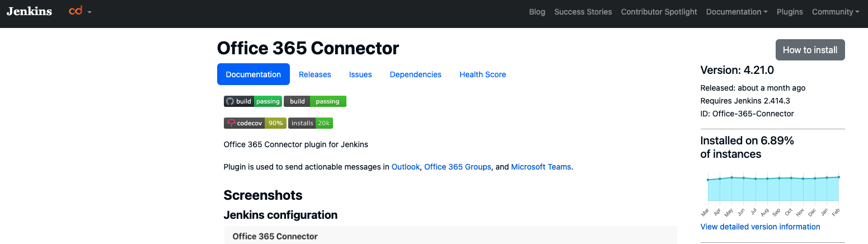Image resolution: width=868 pixels, height=244 pixels.
Task: Click the Feb data point on installs chart
Action: (838, 177)
